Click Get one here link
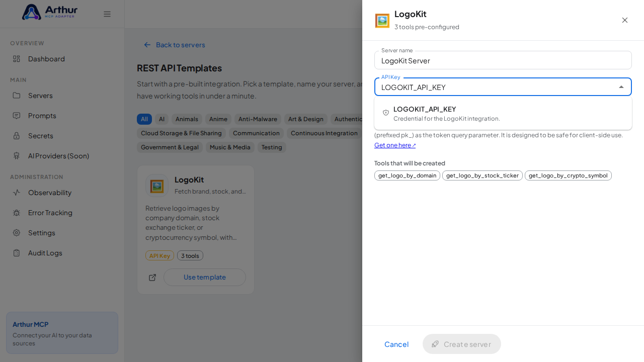Viewport: 644px width, 362px height. point(395,145)
